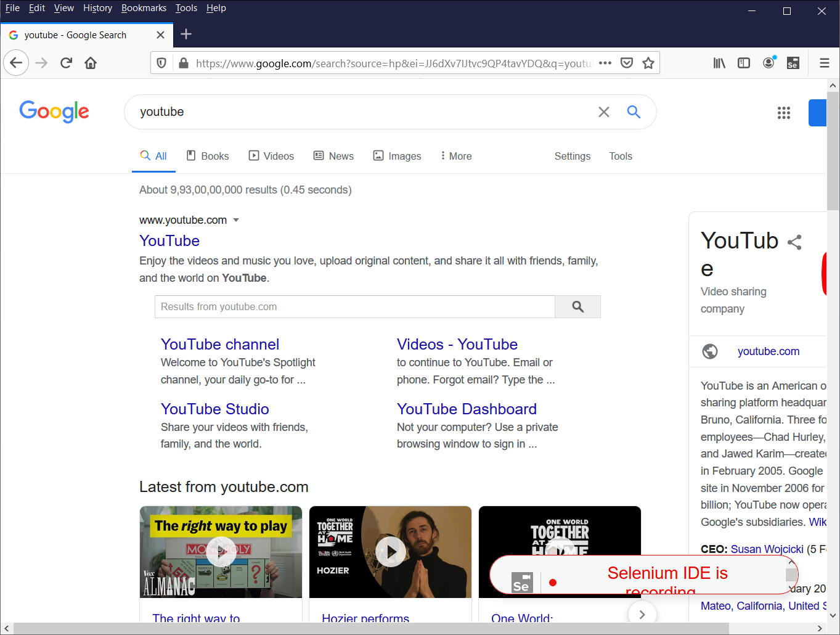Screen dimensions: 840x635
Task: Toggle the sidebars view icon
Action: pyautogui.click(x=744, y=63)
